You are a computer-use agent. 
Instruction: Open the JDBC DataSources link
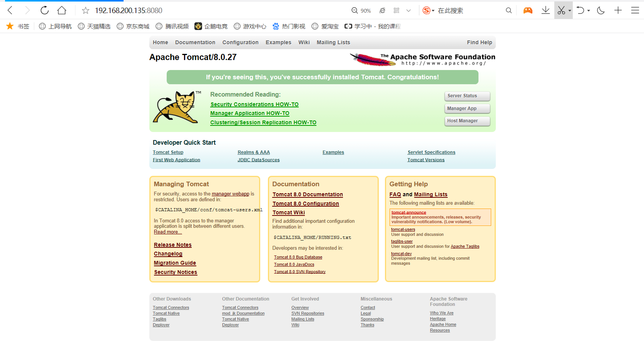pos(259,160)
